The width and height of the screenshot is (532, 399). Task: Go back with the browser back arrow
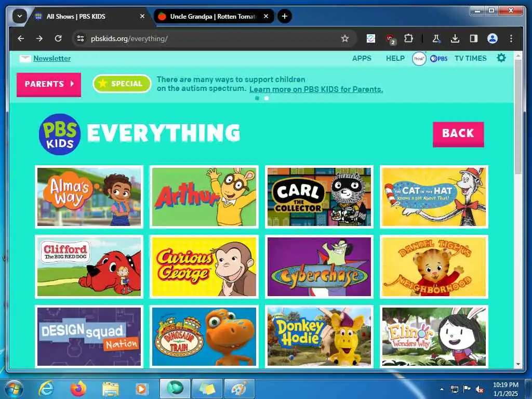21,38
